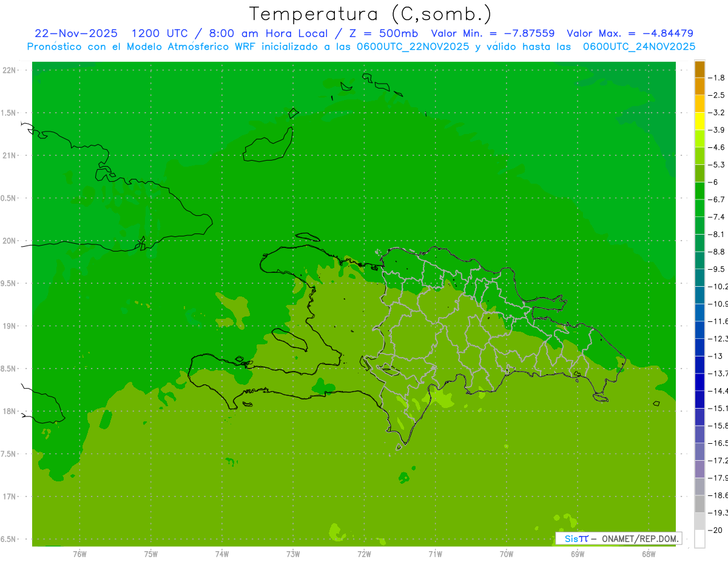The image size is (728, 562).
Task: Click the '22N' latitude label
Action: [x=10, y=70]
